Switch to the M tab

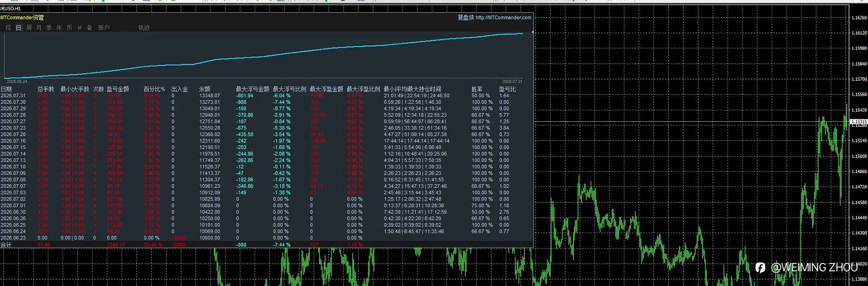[x=80, y=28]
